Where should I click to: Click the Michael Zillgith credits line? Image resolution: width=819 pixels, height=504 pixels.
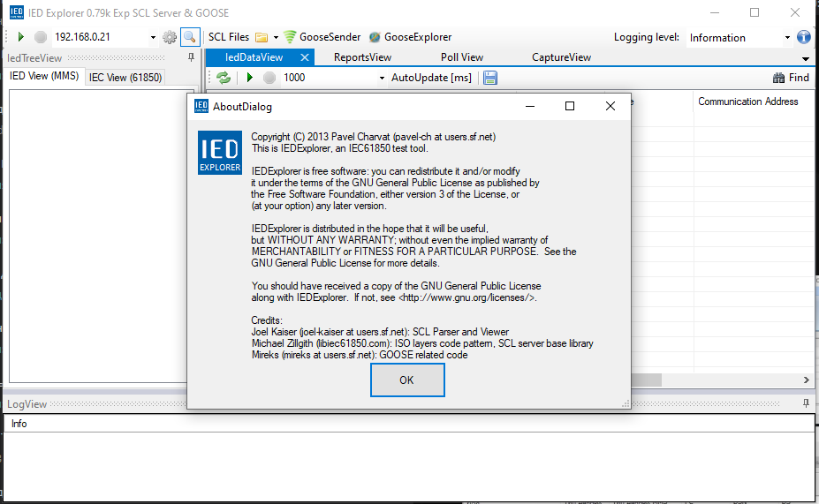click(x=422, y=343)
